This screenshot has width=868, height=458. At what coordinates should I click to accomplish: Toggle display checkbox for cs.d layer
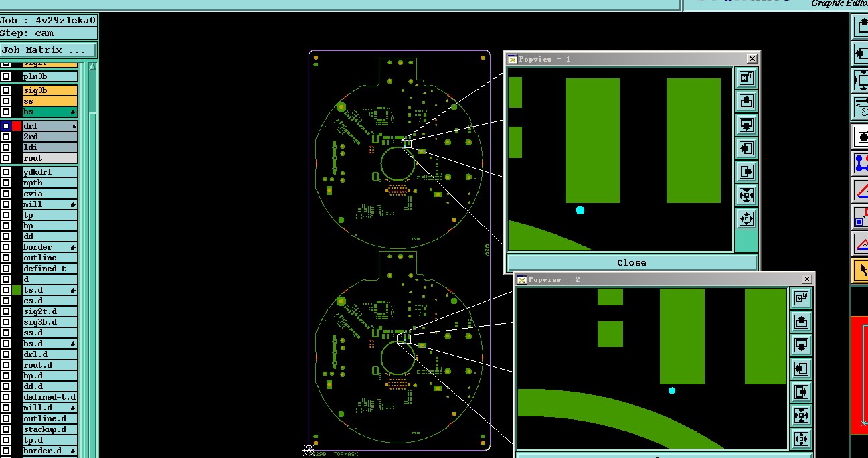tap(6, 301)
